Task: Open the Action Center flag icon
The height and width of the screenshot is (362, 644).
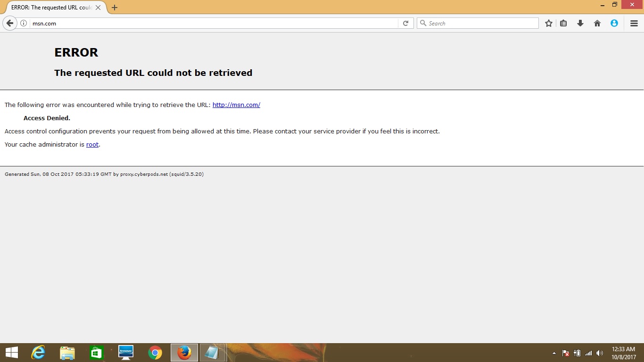Action: (566, 353)
